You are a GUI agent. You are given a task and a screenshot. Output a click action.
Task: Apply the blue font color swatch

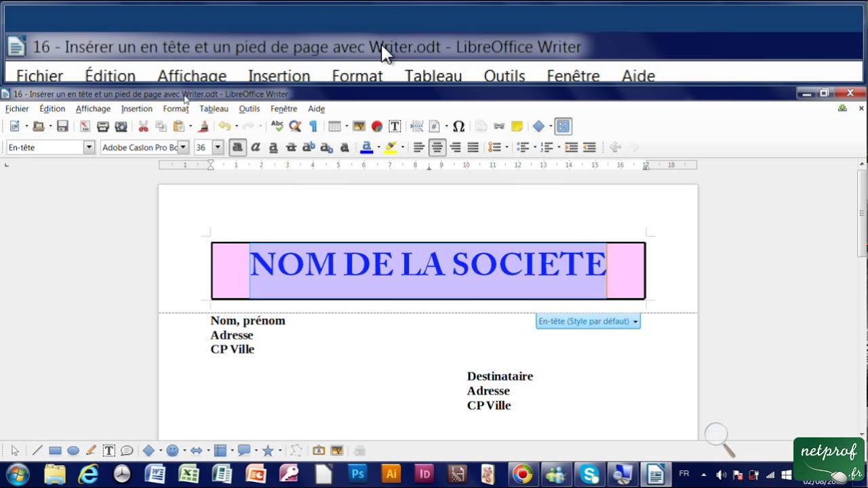(x=367, y=147)
